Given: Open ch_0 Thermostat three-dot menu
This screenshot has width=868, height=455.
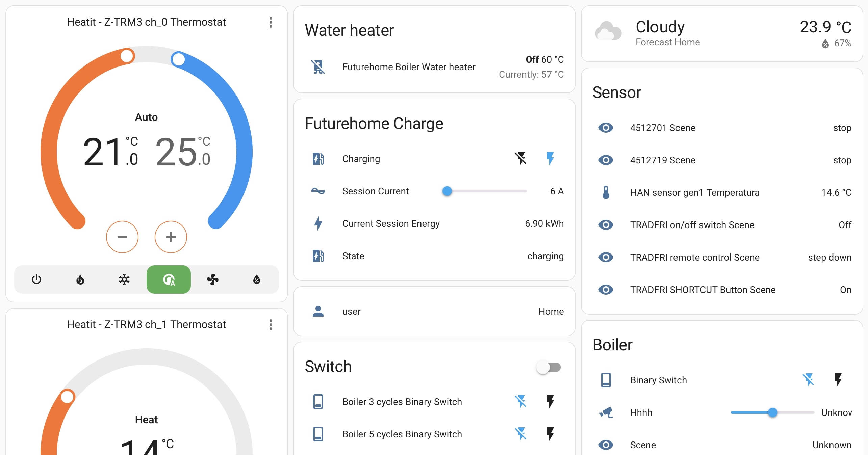Looking at the screenshot, I should tap(271, 22).
